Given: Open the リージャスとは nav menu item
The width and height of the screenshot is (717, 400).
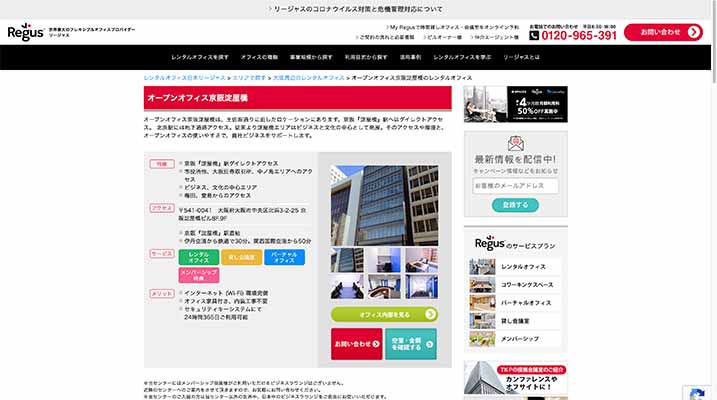Looking at the screenshot, I should [521, 57].
